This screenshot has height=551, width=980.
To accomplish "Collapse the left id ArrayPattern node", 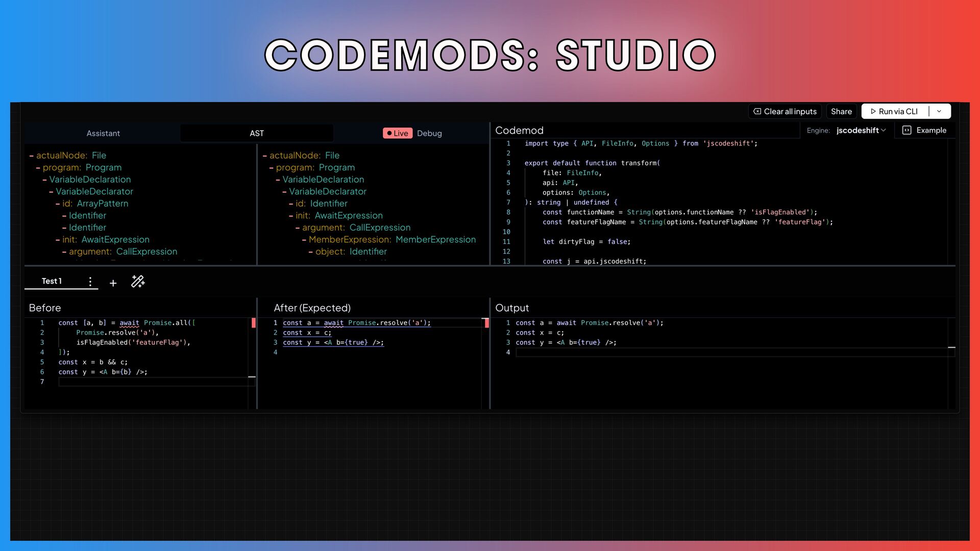I will (x=58, y=204).
